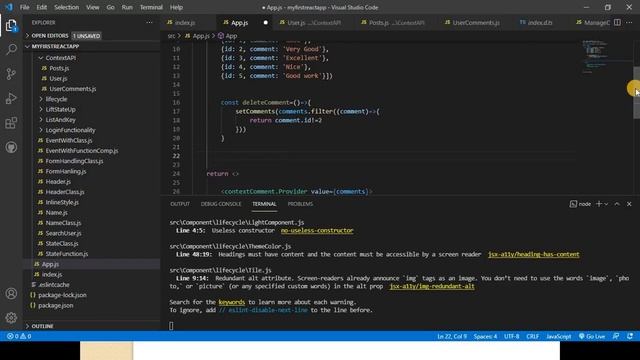The image size is (640, 360).
Task: Switch to User.js editor tab
Action: coord(314,22)
